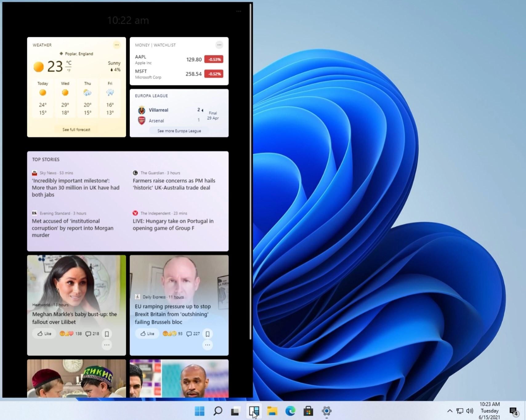Open the full weather forecast link
This screenshot has height=420, width=526.
coord(76,130)
